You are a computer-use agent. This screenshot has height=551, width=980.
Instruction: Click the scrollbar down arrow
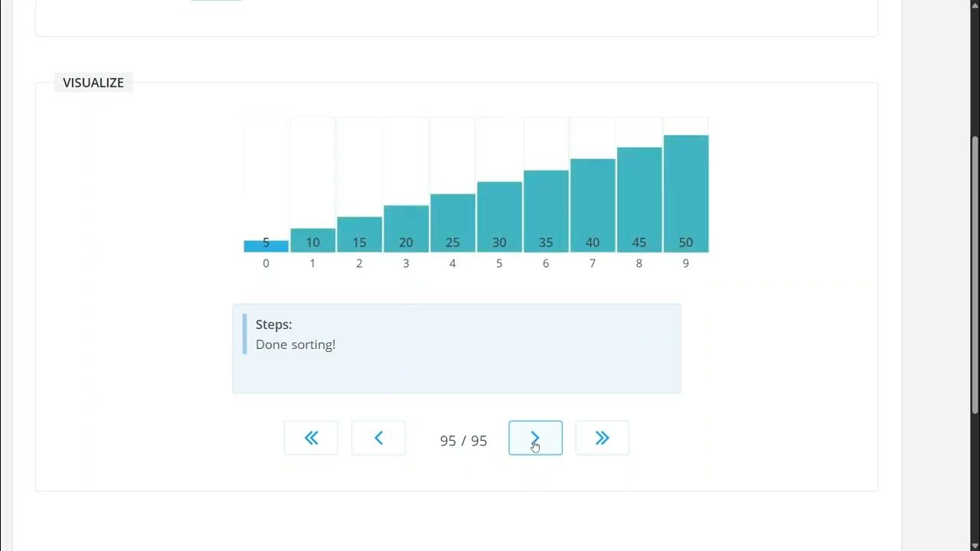pos(974,545)
